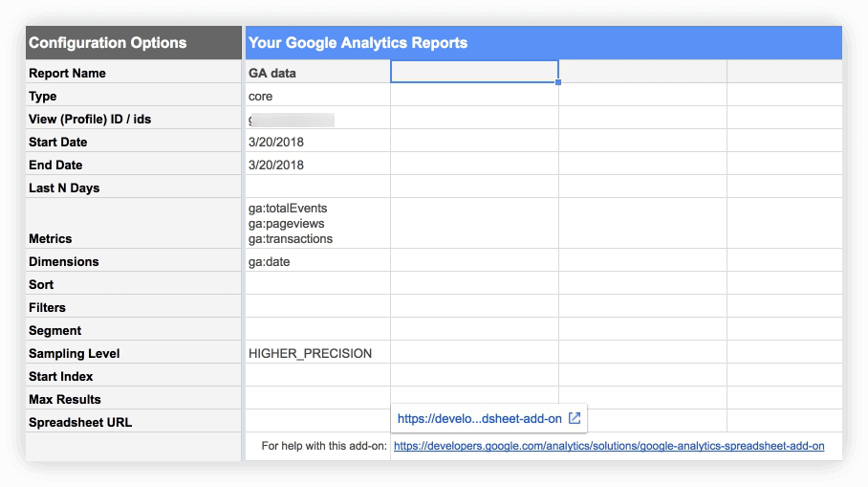Select the 'Sampling Level' label cell
Screen dimensions: 868x487
click(x=134, y=353)
